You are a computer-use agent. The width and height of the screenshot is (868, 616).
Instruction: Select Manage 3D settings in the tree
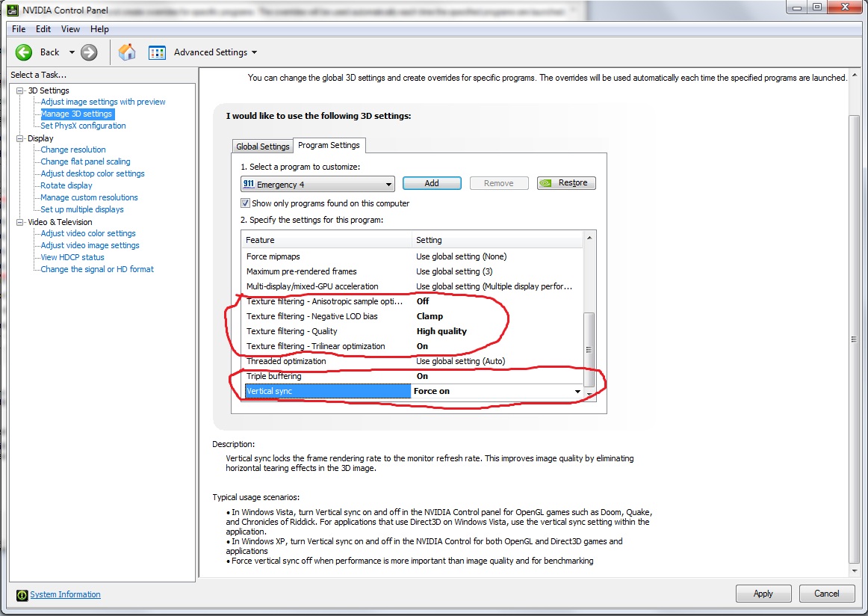76,114
